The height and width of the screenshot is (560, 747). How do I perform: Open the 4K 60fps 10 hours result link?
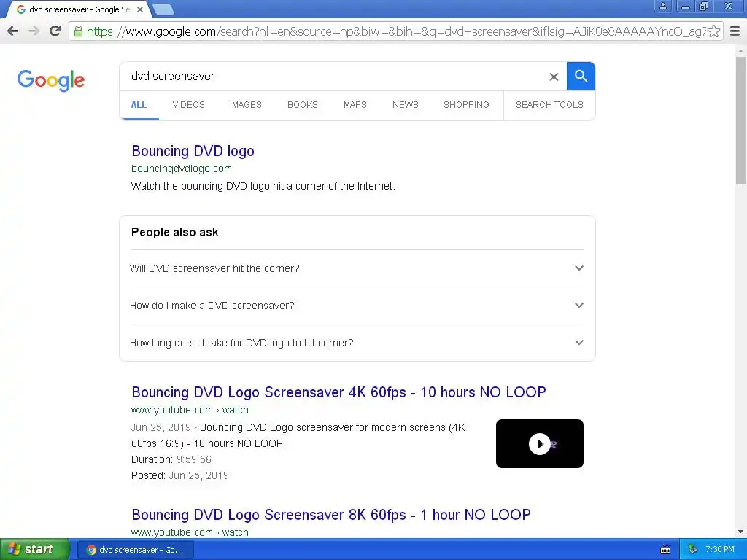click(x=338, y=392)
